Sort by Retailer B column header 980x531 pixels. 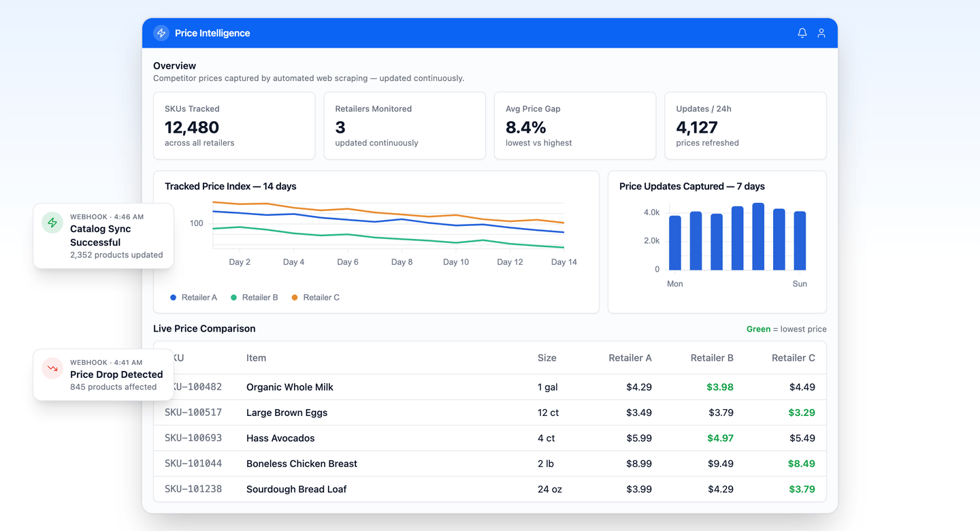coord(712,357)
